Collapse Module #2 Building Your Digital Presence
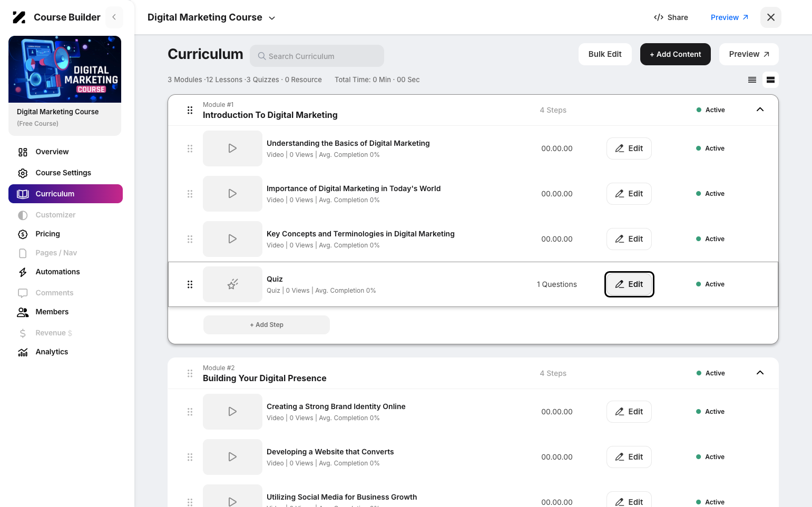 point(760,373)
